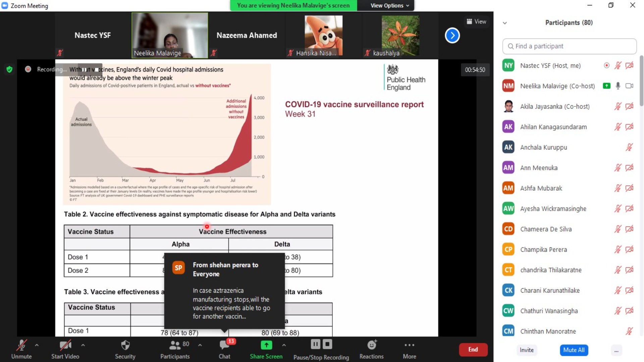The width and height of the screenshot is (644, 362).
Task: Pause recording via top-left recording indicator
Action: point(84,70)
